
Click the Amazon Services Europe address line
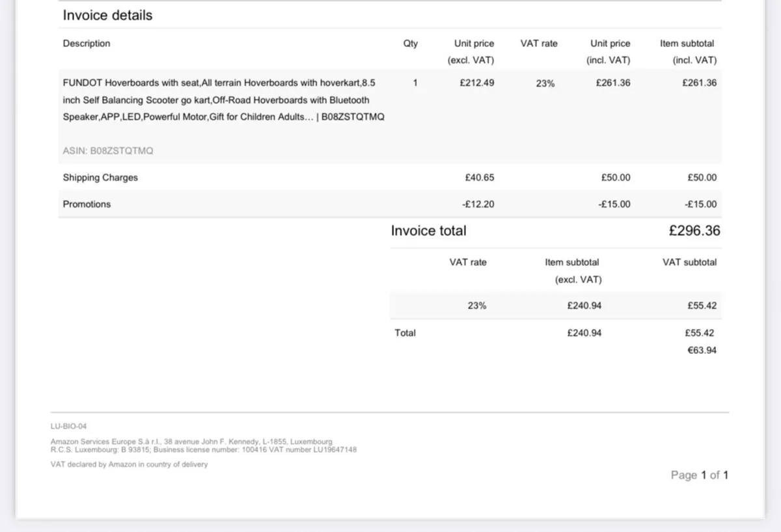click(x=191, y=442)
